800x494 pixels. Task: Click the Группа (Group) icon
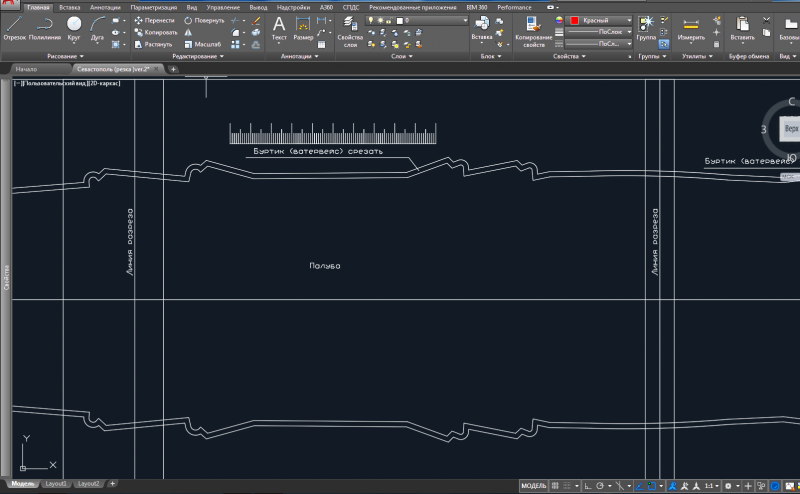click(646, 24)
